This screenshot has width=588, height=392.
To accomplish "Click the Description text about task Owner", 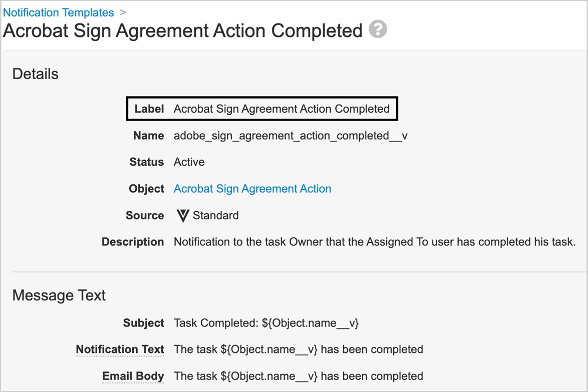I will coord(374,242).
